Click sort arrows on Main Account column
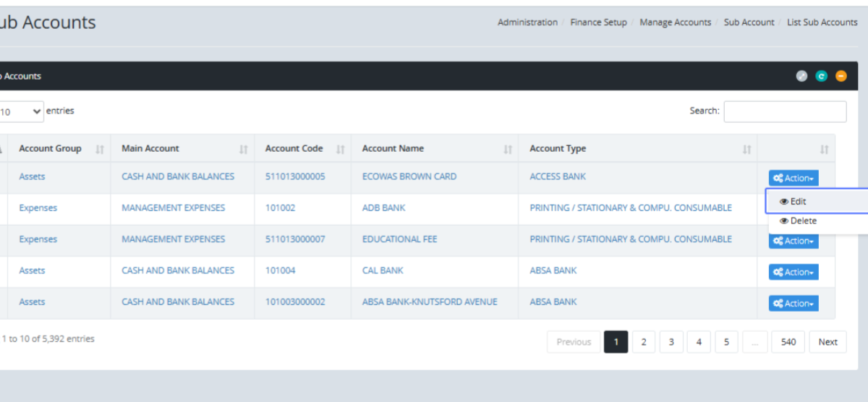Screen dimensions: 868x402 [x=244, y=149]
